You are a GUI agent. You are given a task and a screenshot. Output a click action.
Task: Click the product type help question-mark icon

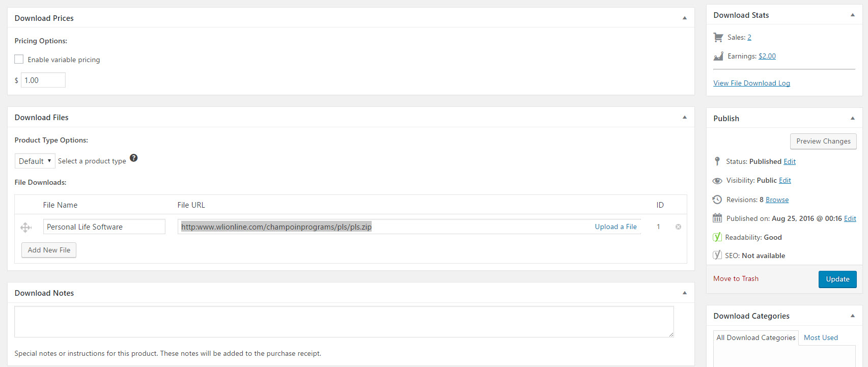(133, 158)
